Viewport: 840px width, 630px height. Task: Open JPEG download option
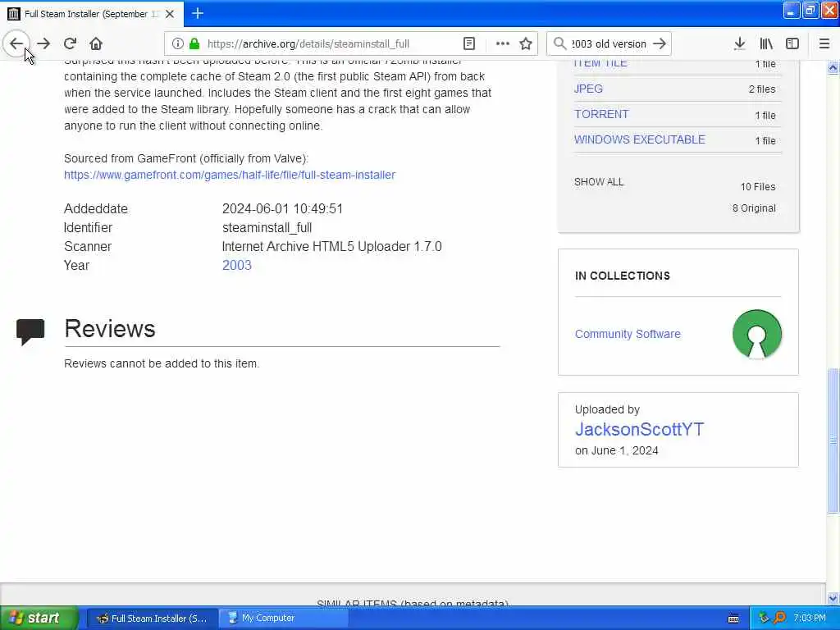[588, 89]
